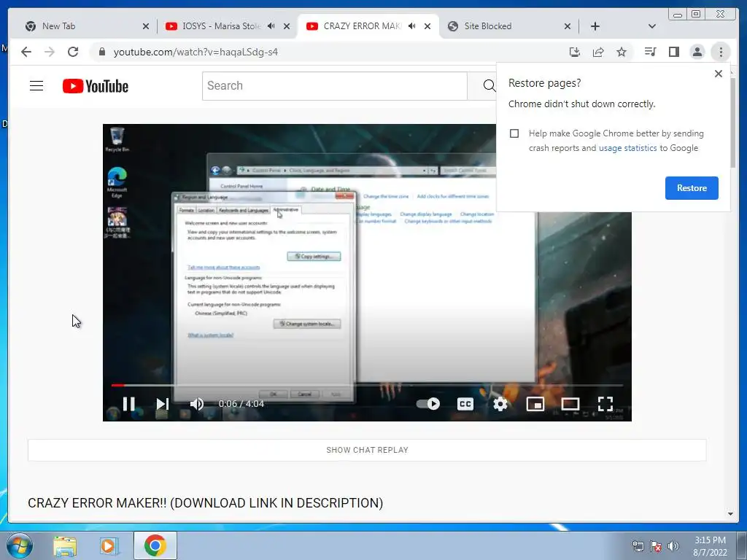The width and height of the screenshot is (747, 560).
Task: Mute audio icon on IOSYS tab
Action: pos(271,26)
